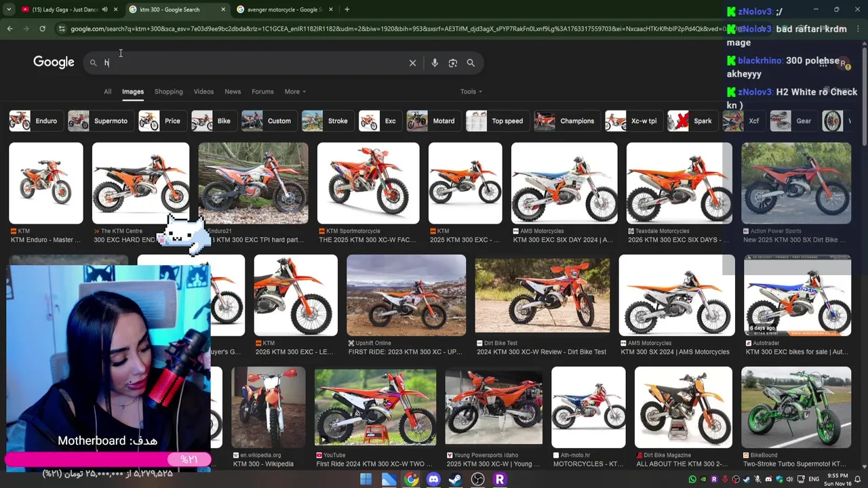Open search by image (Google Lens) icon
The width and height of the screenshot is (868, 488).
(453, 63)
